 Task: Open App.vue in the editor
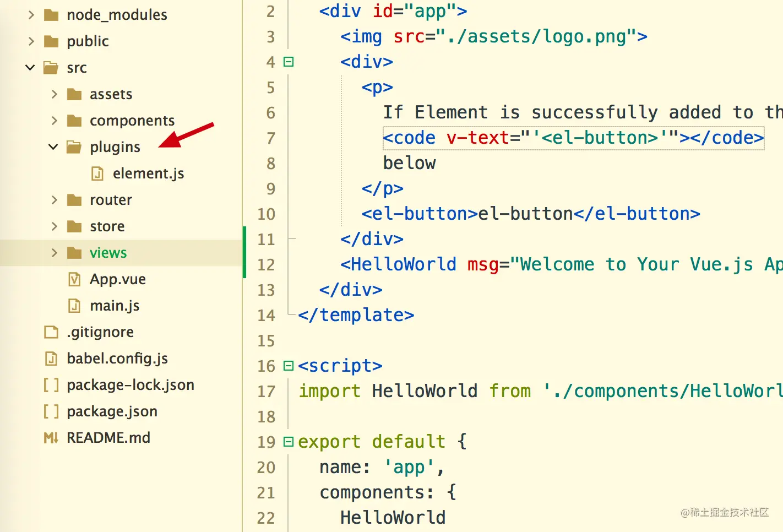118,279
